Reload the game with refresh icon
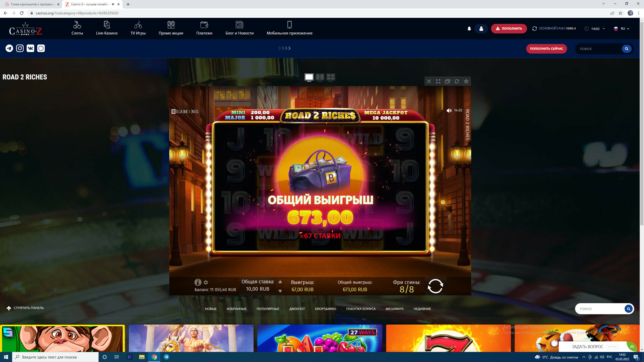The width and height of the screenshot is (644, 362). click(457, 81)
